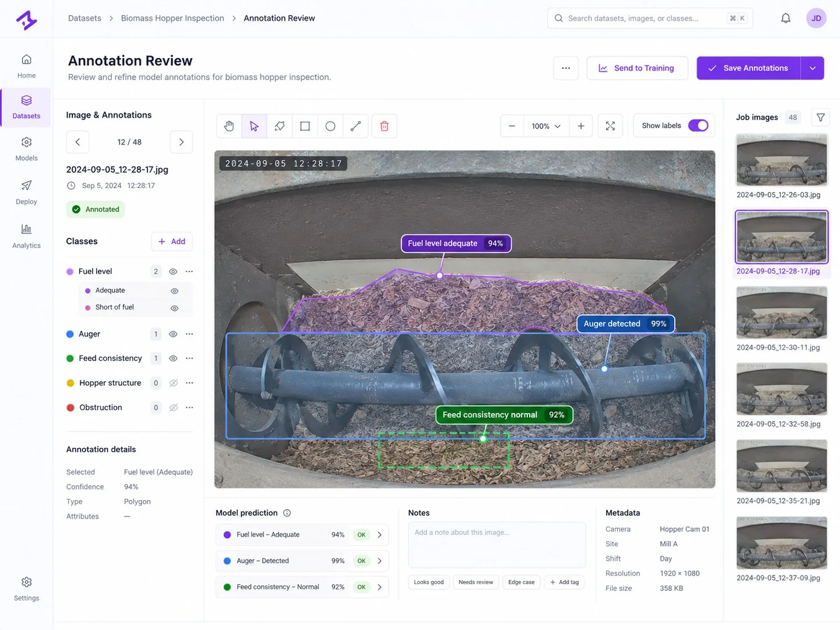This screenshot has width=840, height=630.
Task: Hide the Auger class annotations
Action: point(173,334)
